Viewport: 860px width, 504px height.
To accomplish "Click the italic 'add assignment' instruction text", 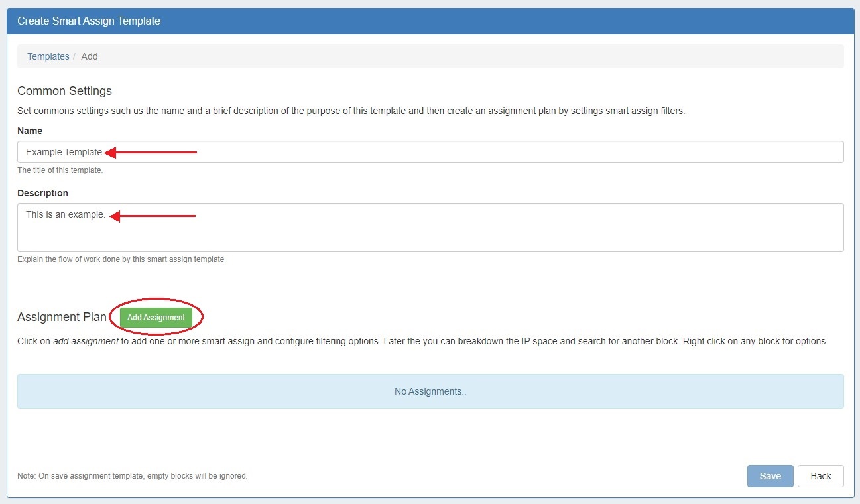I will pos(86,342).
